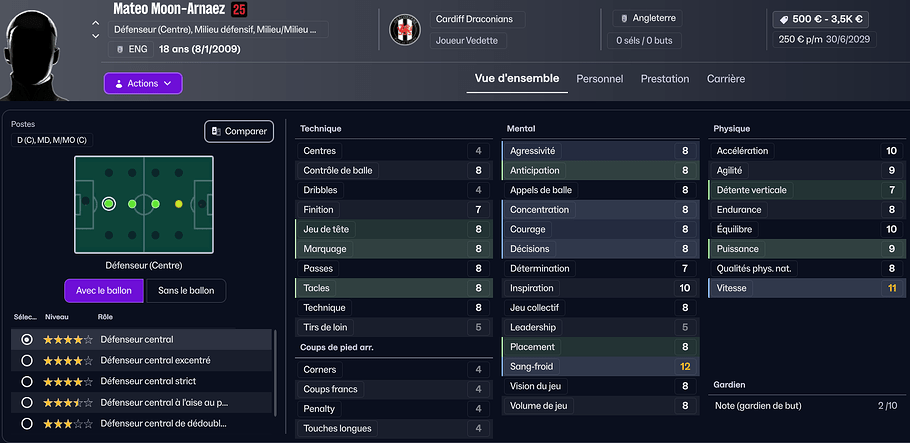Viewport: 910px width, 443px height.
Task: Open the Carrière tab
Action: point(725,79)
